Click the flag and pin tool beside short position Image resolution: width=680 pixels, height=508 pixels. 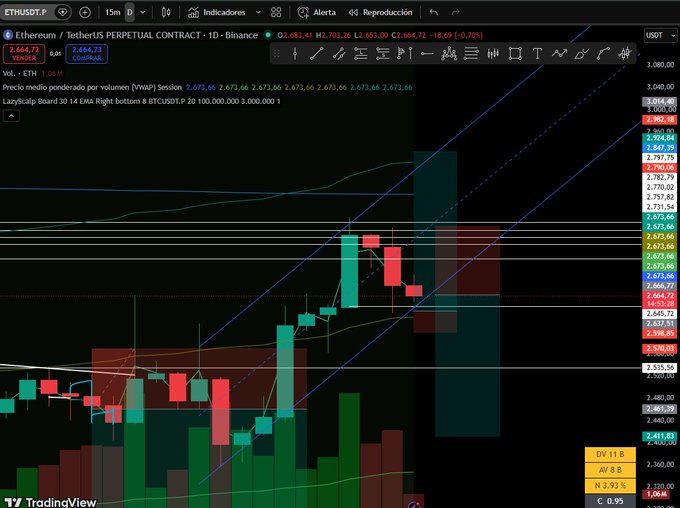pyautogui.click(x=405, y=54)
